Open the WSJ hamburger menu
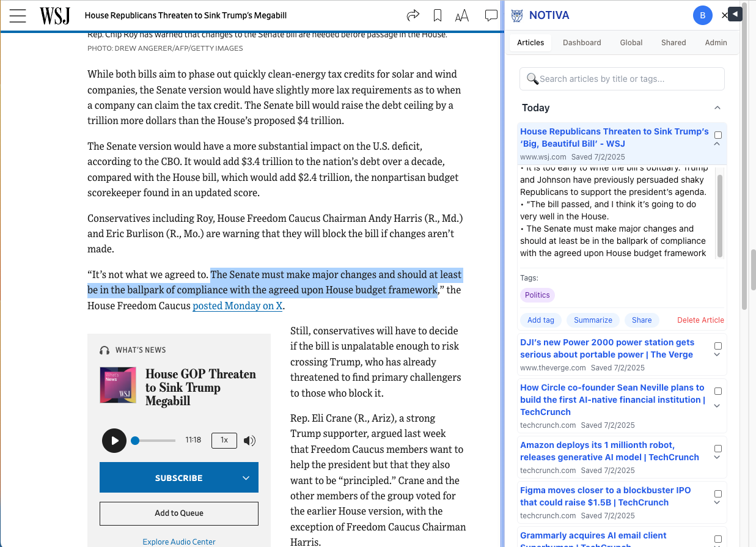Viewport: 756px width, 547px height. click(x=18, y=16)
